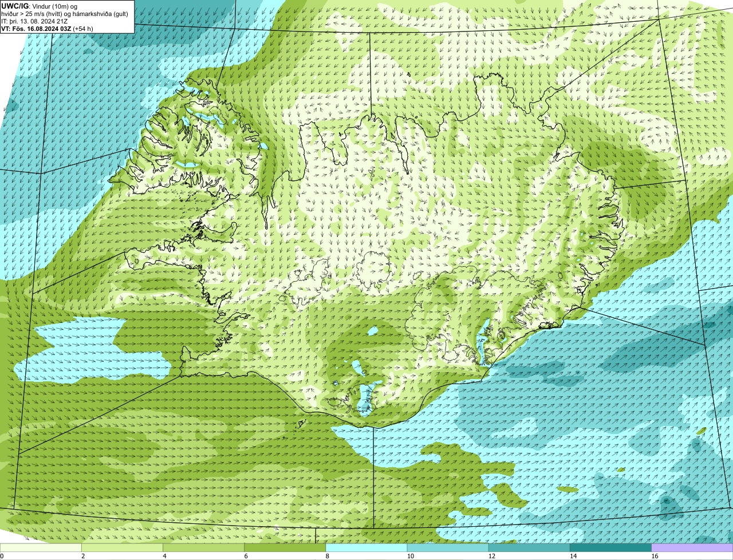
Task: Click the 14–16 m/s dark teal legend swatch
Action: [611, 548]
